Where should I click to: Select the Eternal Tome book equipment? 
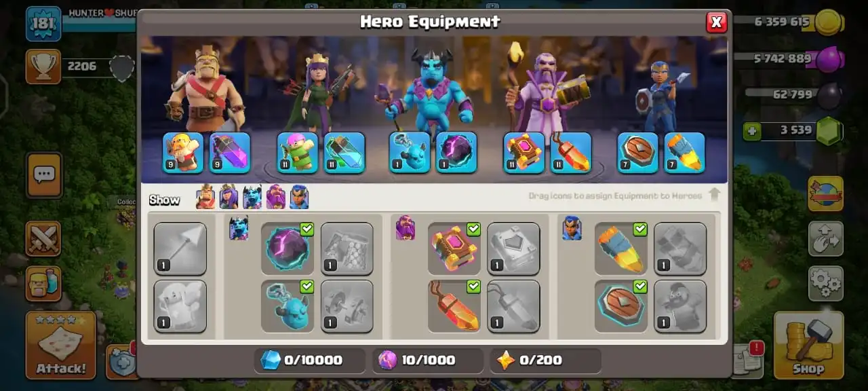454,248
